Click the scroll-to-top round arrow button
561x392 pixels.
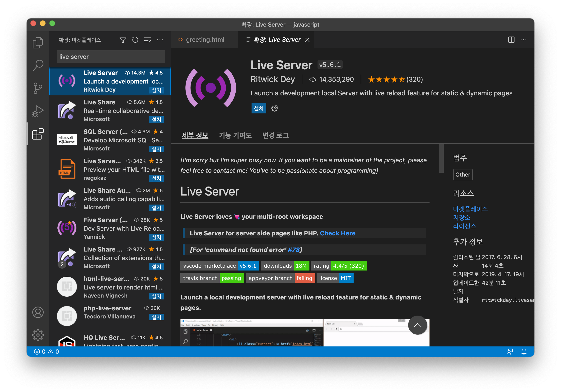417,325
